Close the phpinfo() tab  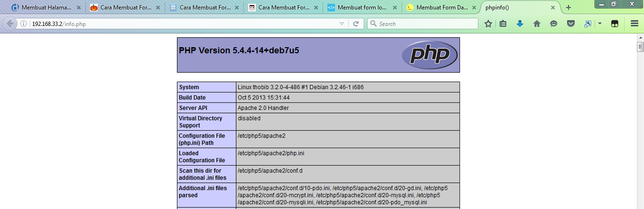point(553,8)
